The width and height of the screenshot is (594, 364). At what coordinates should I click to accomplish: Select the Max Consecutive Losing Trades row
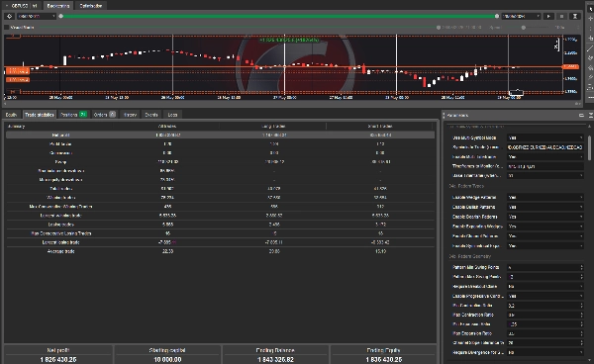coord(220,233)
